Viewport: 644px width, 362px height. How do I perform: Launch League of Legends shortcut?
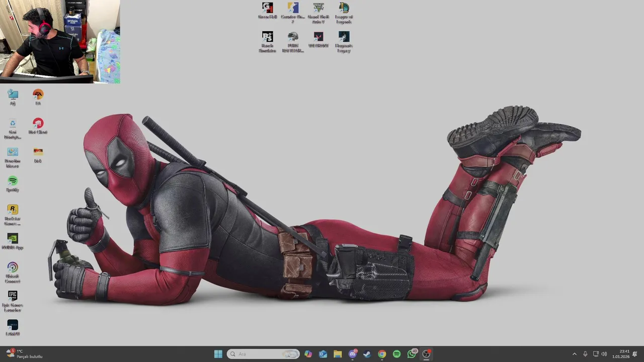pyautogui.click(x=344, y=13)
